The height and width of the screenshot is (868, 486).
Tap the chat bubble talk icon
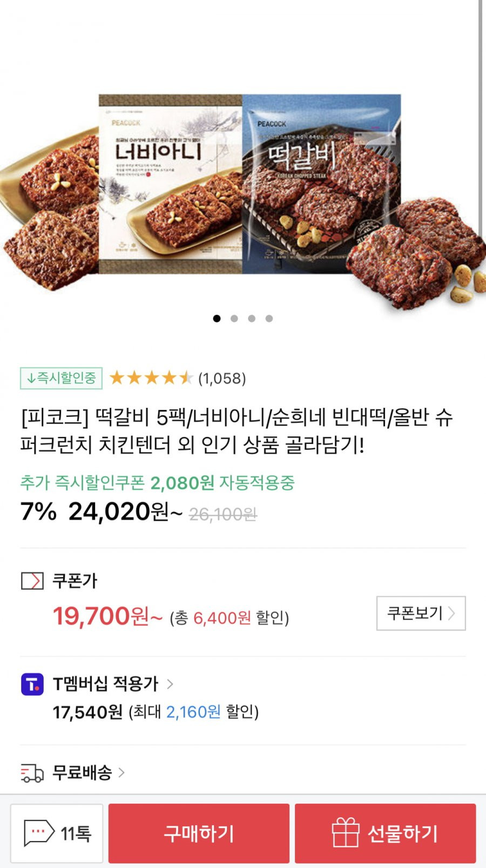[39, 832]
